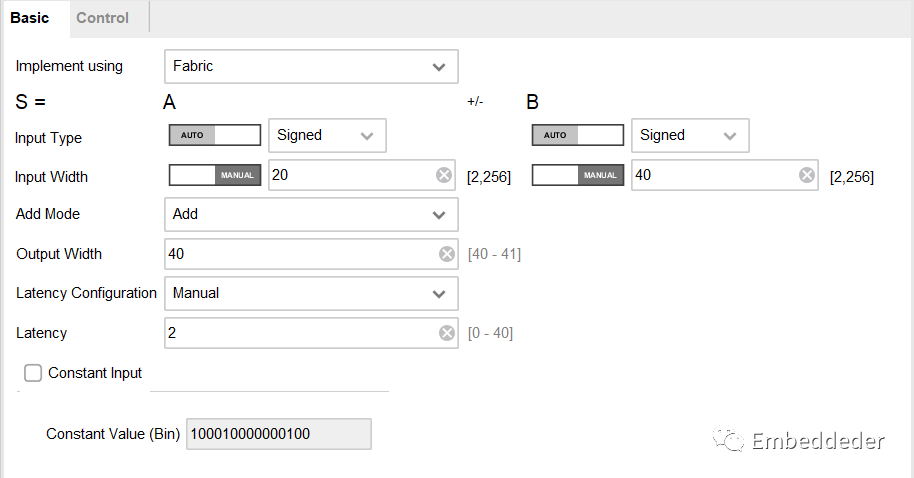Click the Constant Value (Bin) field
This screenshot has width=914, height=478.
click(x=278, y=434)
